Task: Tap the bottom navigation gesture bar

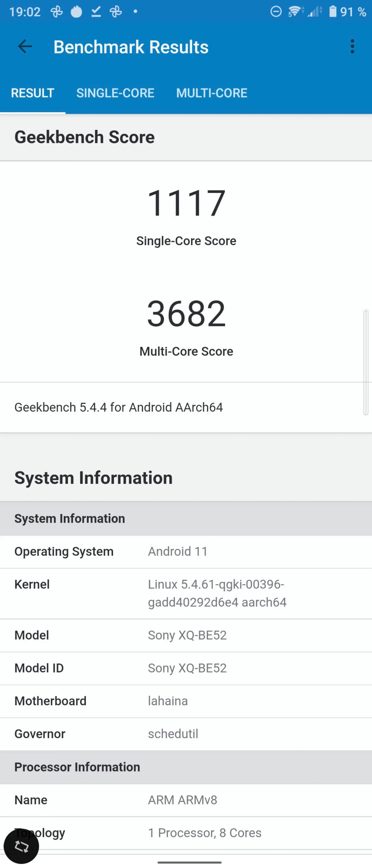Action: tap(189, 862)
